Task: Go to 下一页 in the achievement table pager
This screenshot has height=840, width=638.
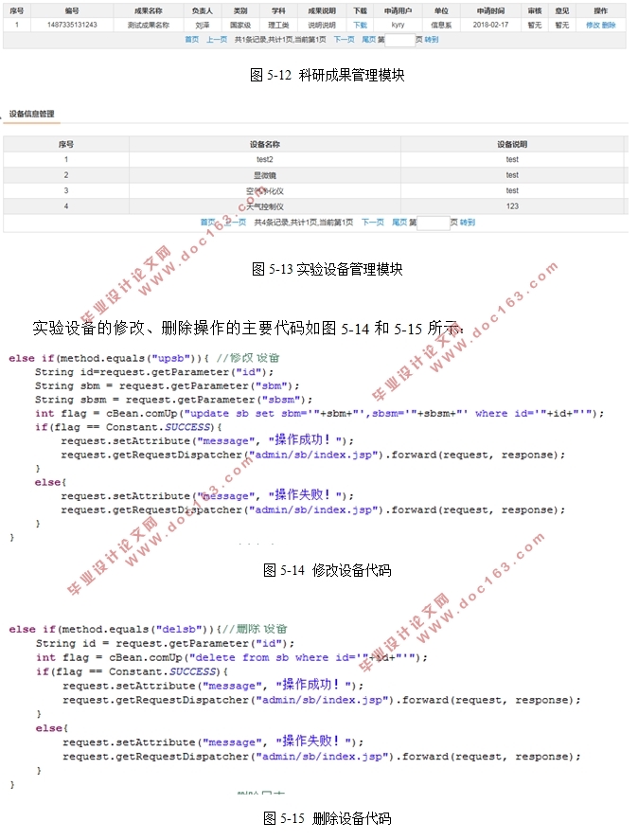Action: [x=344, y=40]
